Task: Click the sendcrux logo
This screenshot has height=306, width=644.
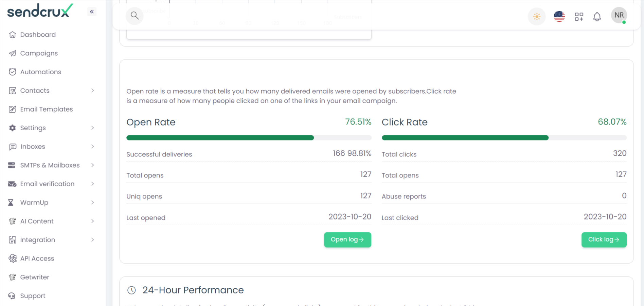Action: coord(40,11)
